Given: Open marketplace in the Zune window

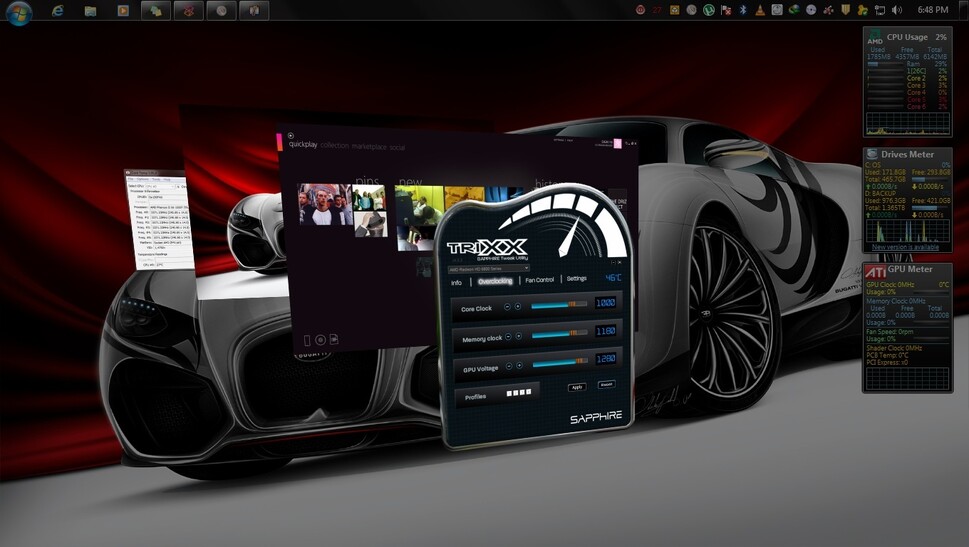Looking at the screenshot, I should [369, 146].
